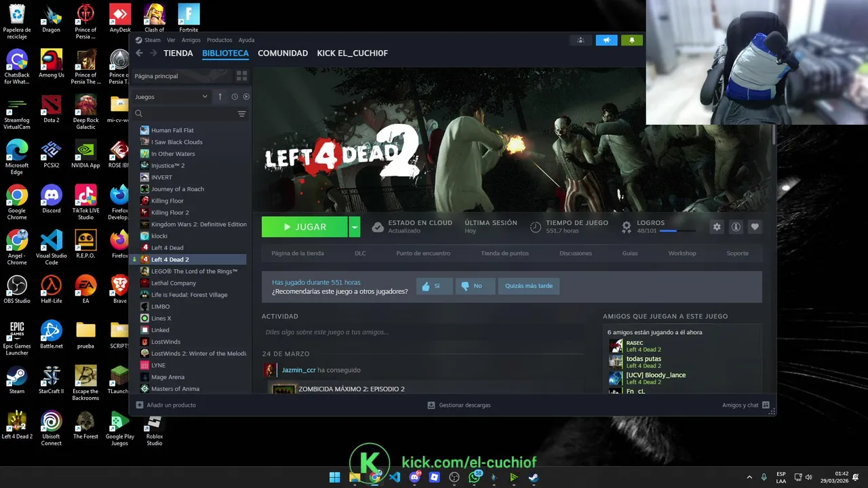Open the KICK EL_CUCHI0F profile tab
This screenshot has width=868, height=488.
[x=353, y=53]
